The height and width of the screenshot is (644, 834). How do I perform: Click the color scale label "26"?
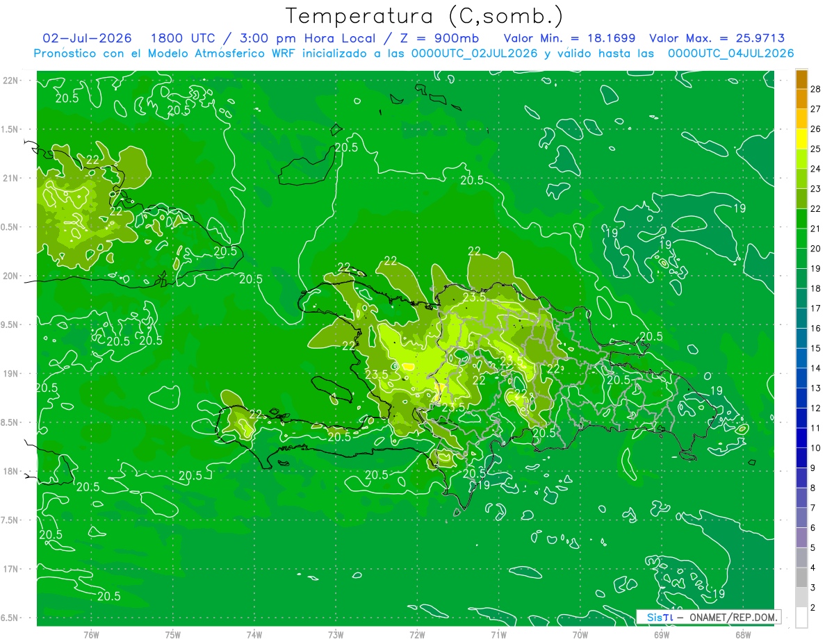click(815, 129)
